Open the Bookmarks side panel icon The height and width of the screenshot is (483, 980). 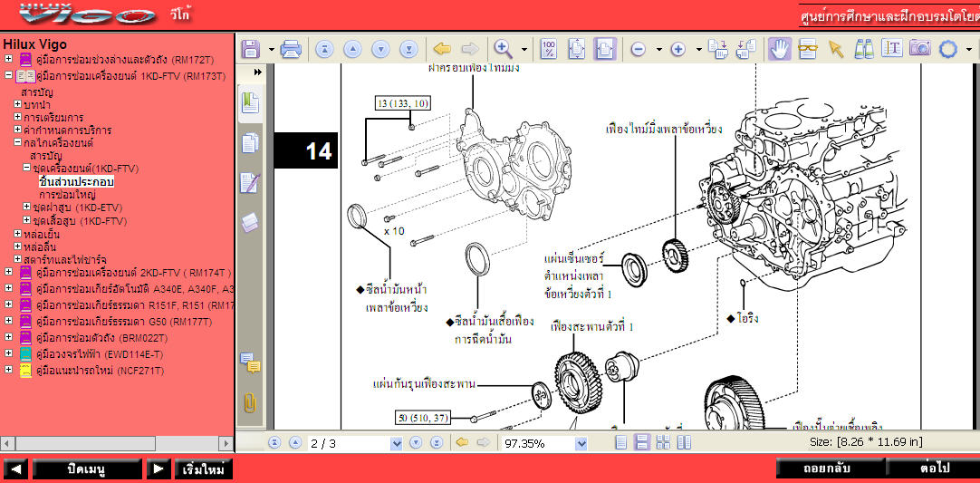tap(250, 102)
